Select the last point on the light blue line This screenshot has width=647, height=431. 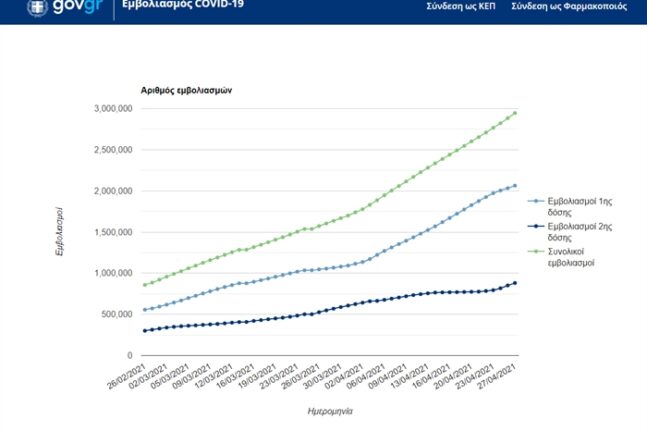point(515,185)
